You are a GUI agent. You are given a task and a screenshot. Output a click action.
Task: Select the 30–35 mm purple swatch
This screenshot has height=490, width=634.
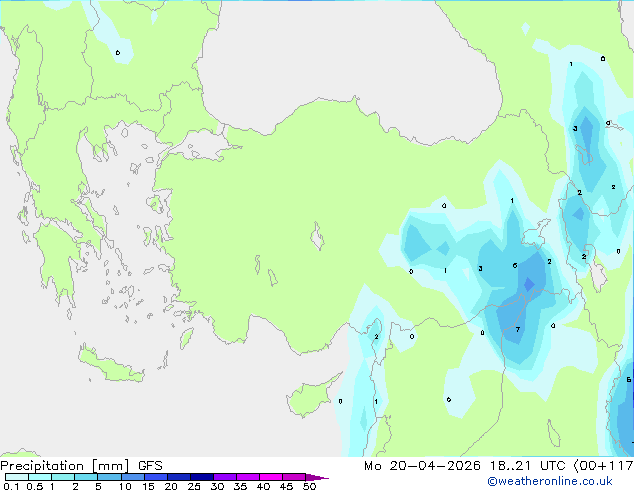tap(224, 477)
